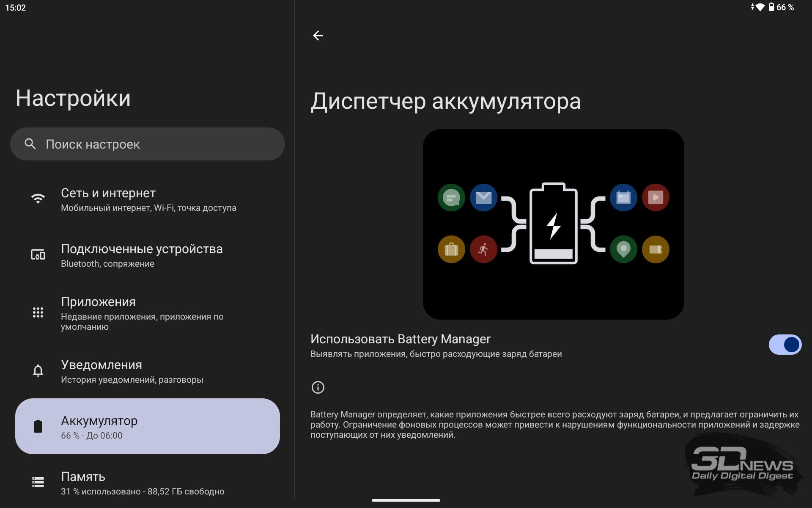Image resolution: width=812 pixels, height=508 pixels.
Task: Click the bell icon beside Уведомления
Action: click(38, 370)
